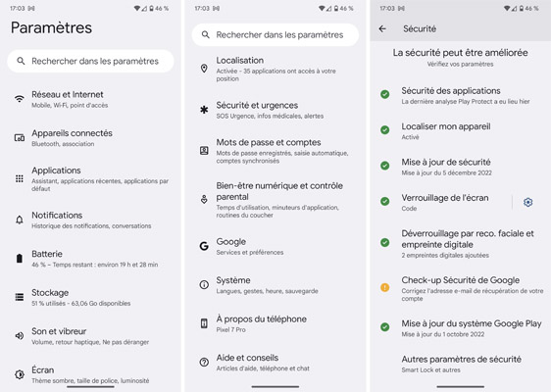The width and height of the screenshot is (551, 392).
Task: Open Bien-être numérique et contrôle parental
Action: point(275,200)
